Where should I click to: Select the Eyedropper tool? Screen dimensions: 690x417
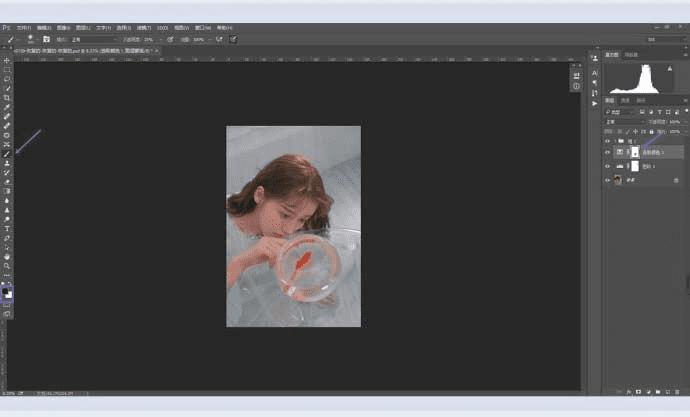pos(7,107)
